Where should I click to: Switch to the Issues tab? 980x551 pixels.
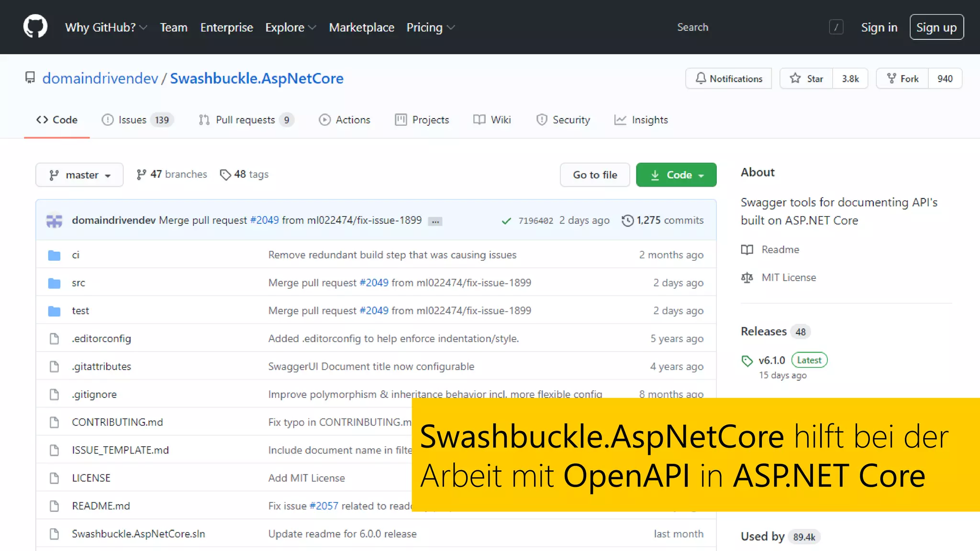[x=137, y=120]
